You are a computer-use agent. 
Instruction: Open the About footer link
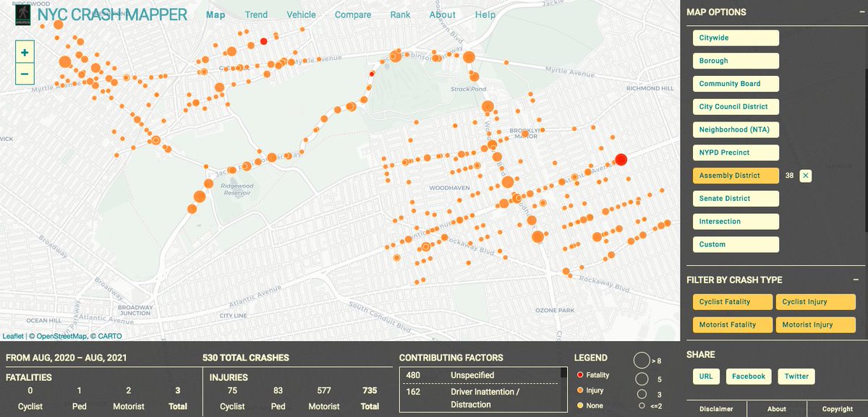pyautogui.click(x=777, y=409)
